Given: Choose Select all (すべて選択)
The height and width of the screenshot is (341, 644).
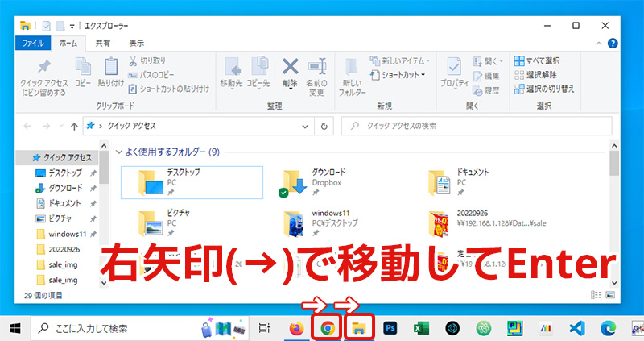Looking at the screenshot, I should pyautogui.click(x=537, y=61).
